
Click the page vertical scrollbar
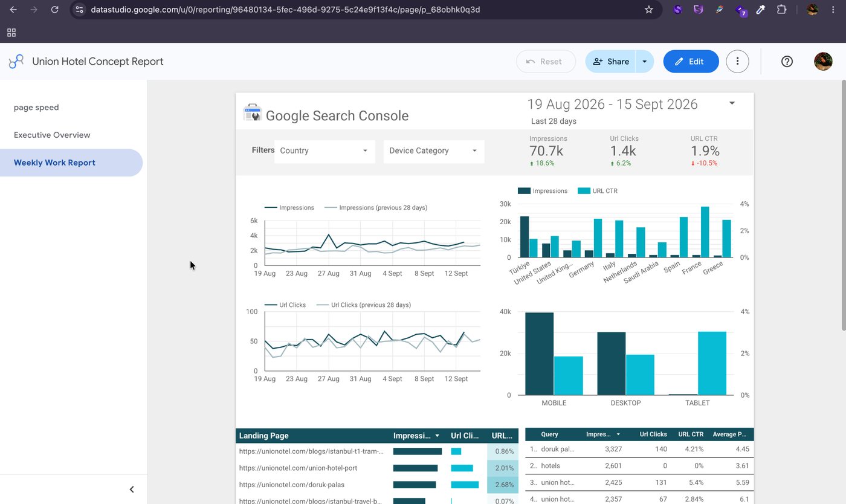pyautogui.click(x=843, y=205)
